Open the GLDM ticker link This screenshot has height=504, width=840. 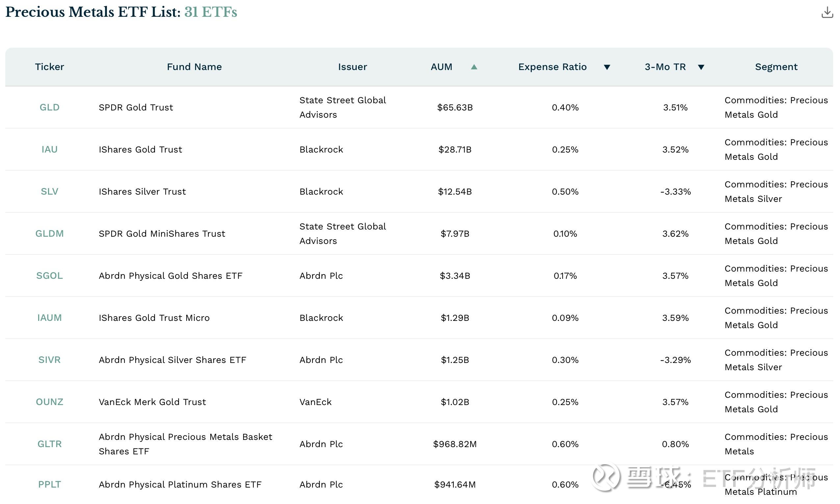click(x=50, y=234)
